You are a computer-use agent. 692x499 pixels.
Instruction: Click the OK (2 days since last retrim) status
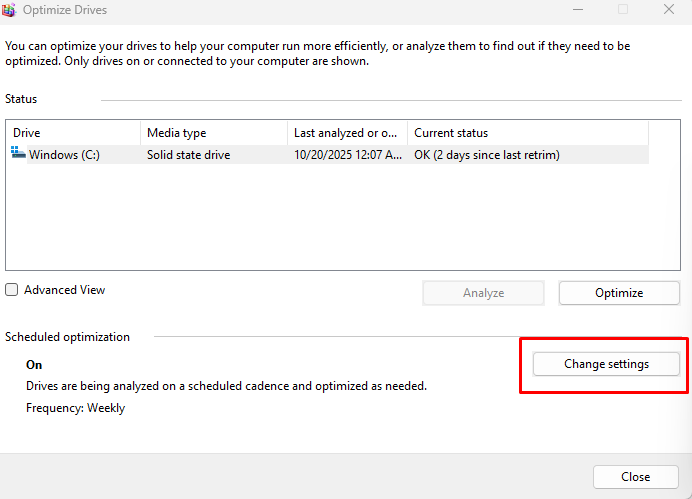coord(486,155)
